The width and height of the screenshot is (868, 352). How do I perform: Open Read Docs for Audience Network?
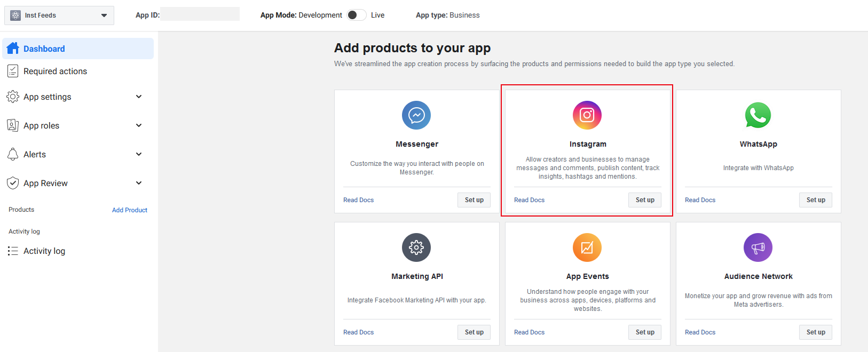700,332
